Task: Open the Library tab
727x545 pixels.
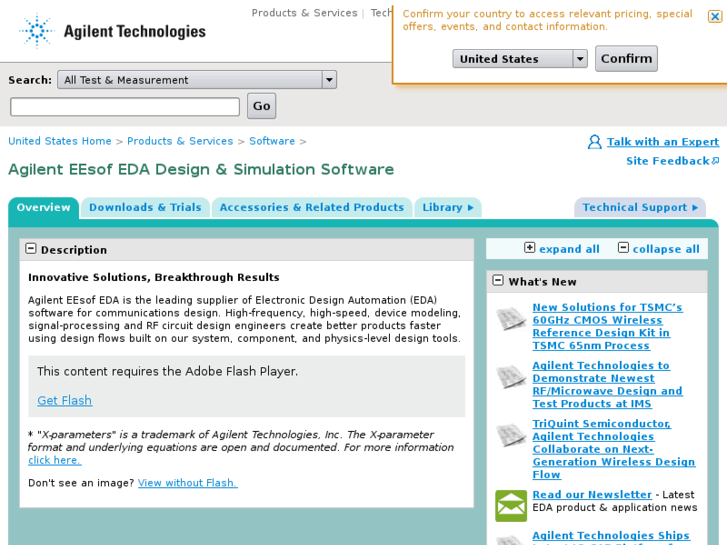Action: point(448,207)
